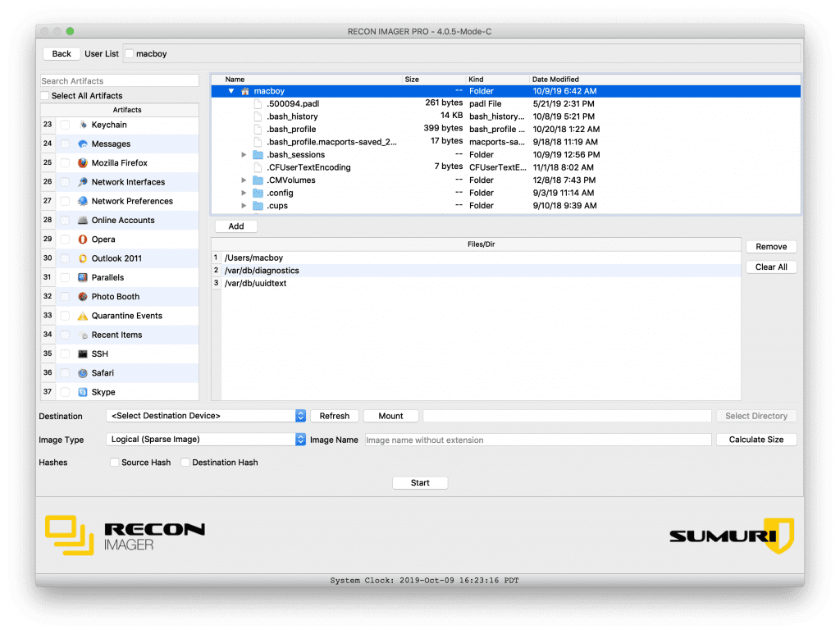Check the Opera artifact checkbox

point(65,239)
